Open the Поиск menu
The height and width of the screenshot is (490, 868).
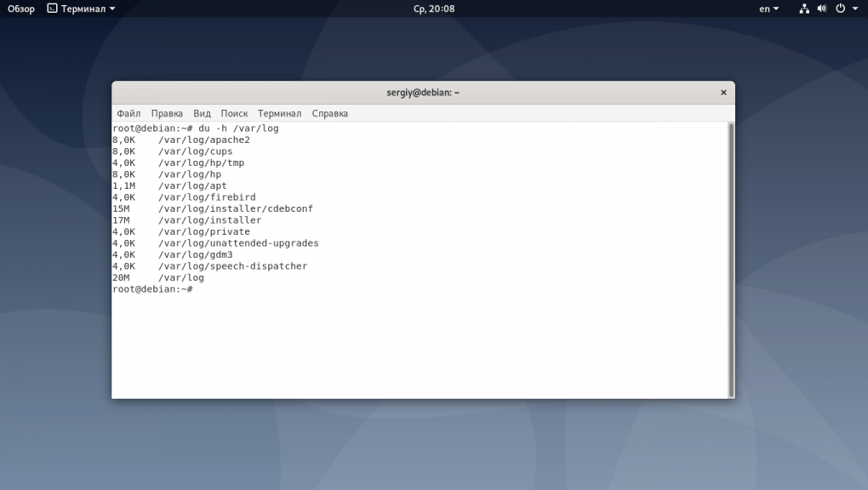tap(234, 113)
